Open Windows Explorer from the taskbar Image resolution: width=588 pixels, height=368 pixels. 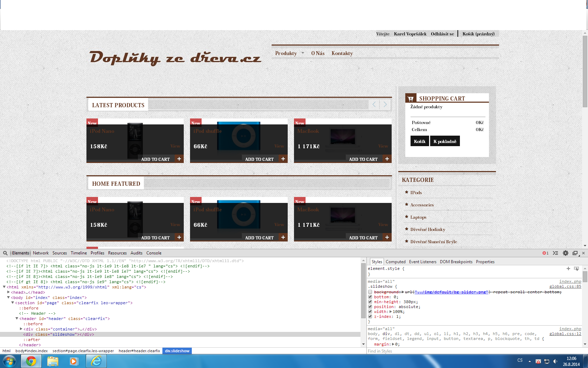[x=53, y=361]
